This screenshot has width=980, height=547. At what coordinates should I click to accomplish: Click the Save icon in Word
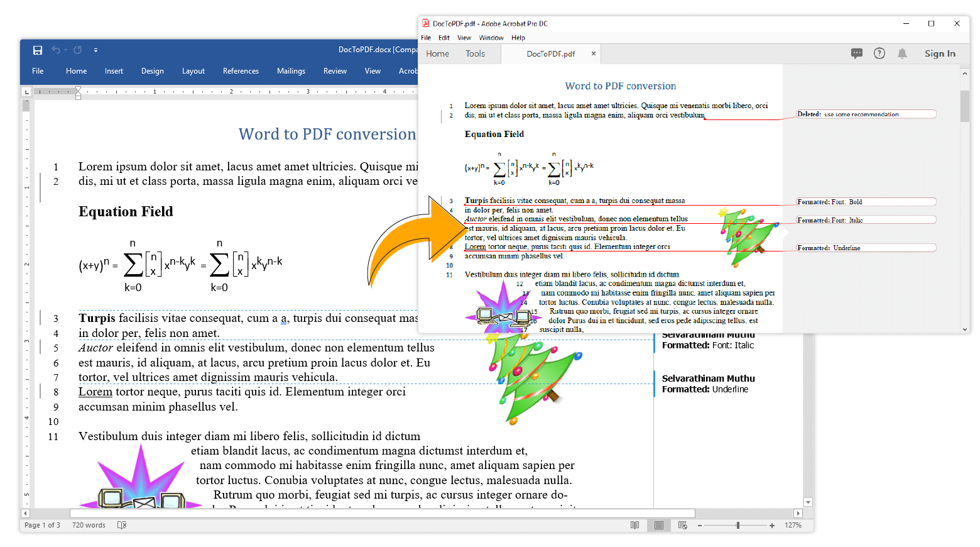pos(38,50)
